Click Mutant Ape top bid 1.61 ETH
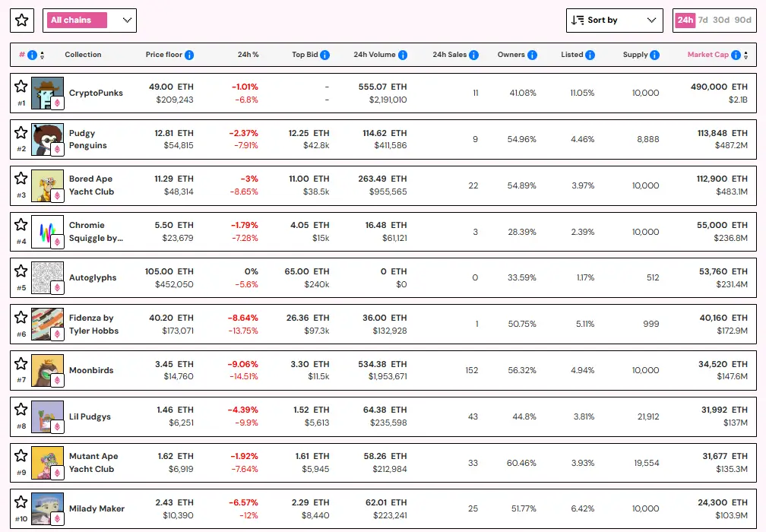The width and height of the screenshot is (766, 532). tap(312, 456)
